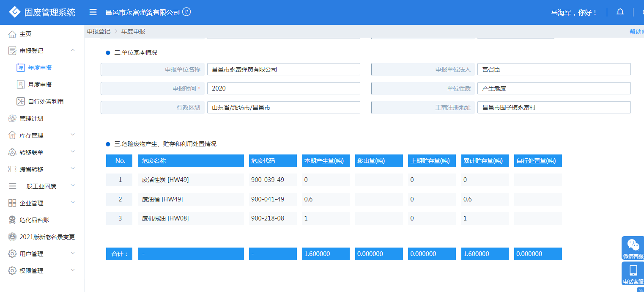Viewport: 644px width, 292px height.
Task: Open telephone customer service widget
Action: click(633, 273)
